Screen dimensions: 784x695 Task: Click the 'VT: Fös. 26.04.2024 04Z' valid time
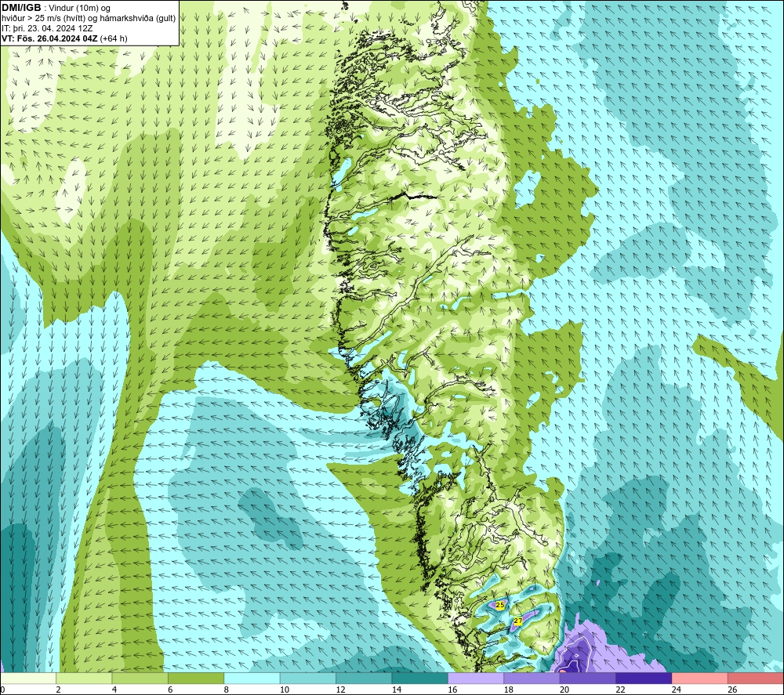pyautogui.click(x=49, y=38)
